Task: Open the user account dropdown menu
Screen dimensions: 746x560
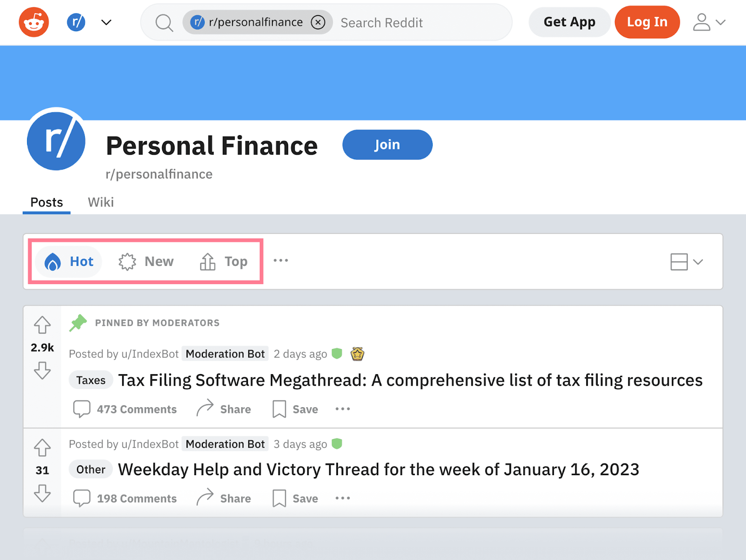Action: (709, 22)
